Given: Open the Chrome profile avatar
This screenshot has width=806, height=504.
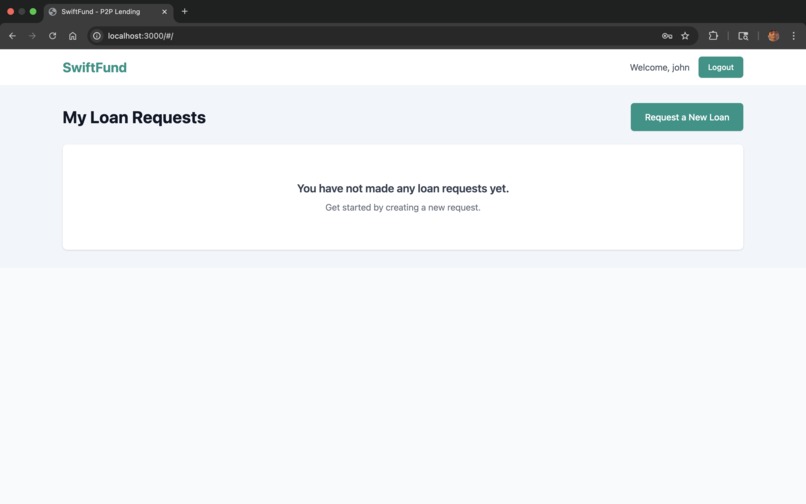Looking at the screenshot, I should coord(773,36).
